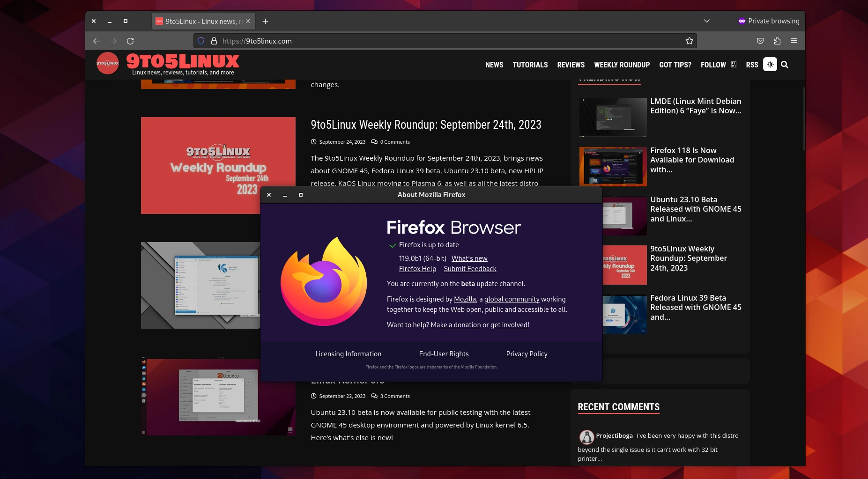Reload the current page

click(130, 41)
